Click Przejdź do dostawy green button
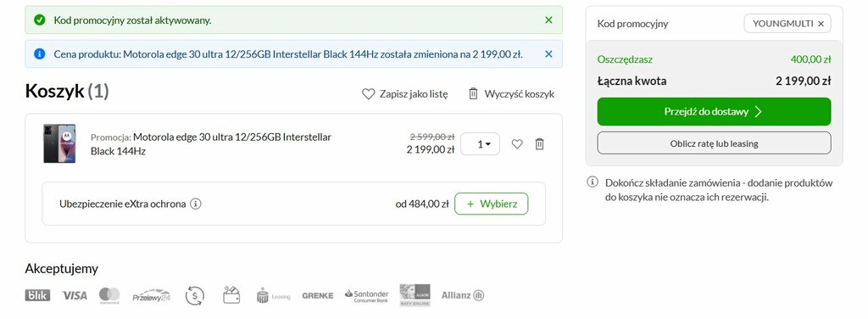The width and height of the screenshot is (868, 319). point(714,112)
